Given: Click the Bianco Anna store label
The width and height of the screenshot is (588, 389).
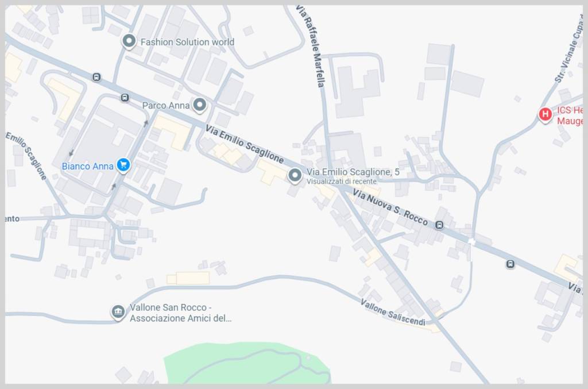Looking at the screenshot, I should (87, 166).
